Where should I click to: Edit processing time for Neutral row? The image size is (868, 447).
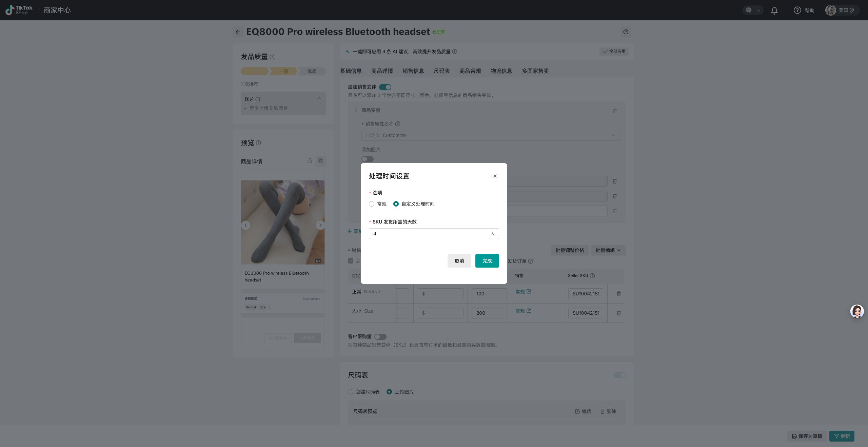[529, 292]
